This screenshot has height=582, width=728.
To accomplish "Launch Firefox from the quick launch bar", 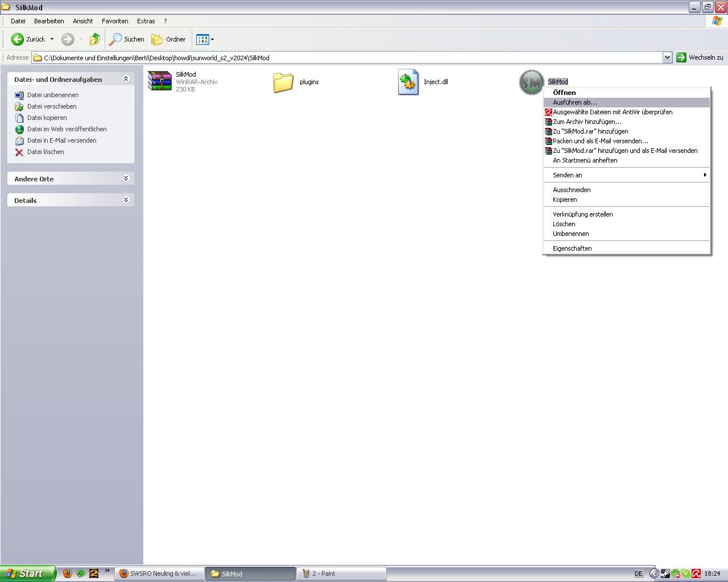I will tap(68, 573).
